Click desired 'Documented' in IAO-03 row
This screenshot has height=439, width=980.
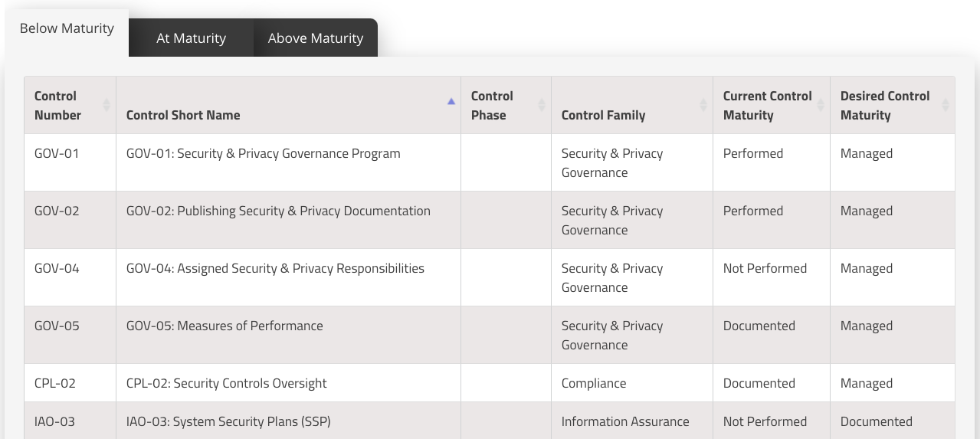pyautogui.click(x=877, y=421)
